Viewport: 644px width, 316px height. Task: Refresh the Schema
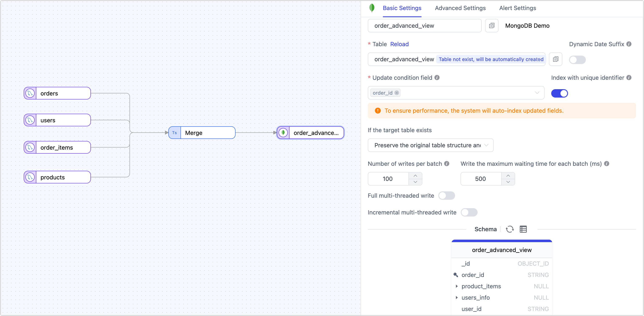coord(510,229)
